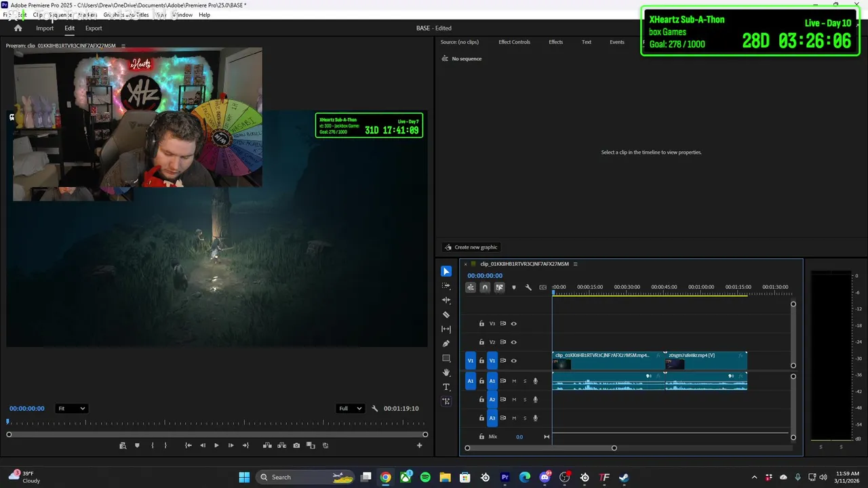Mute audio track A1
The height and width of the screenshot is (488, 868).
click(513, 381)
